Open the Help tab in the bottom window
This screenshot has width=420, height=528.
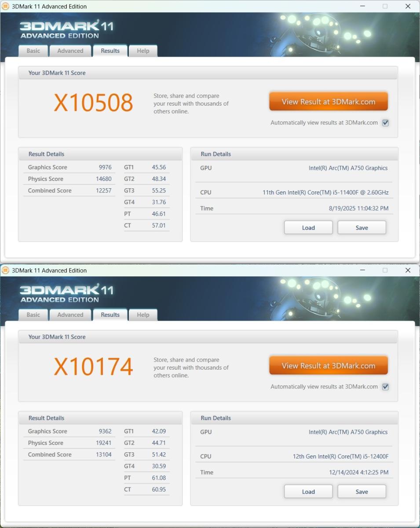point(143,315)
